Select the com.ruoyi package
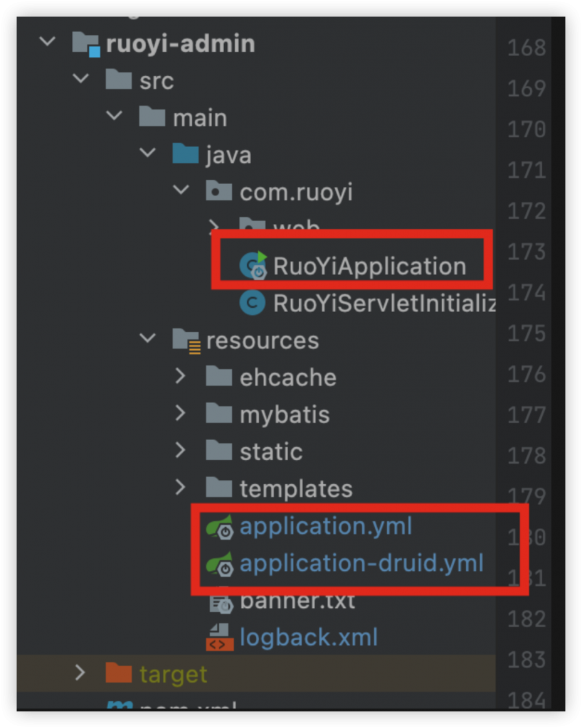This screenshot has height=728, width=582. click(x=296, y=192)
